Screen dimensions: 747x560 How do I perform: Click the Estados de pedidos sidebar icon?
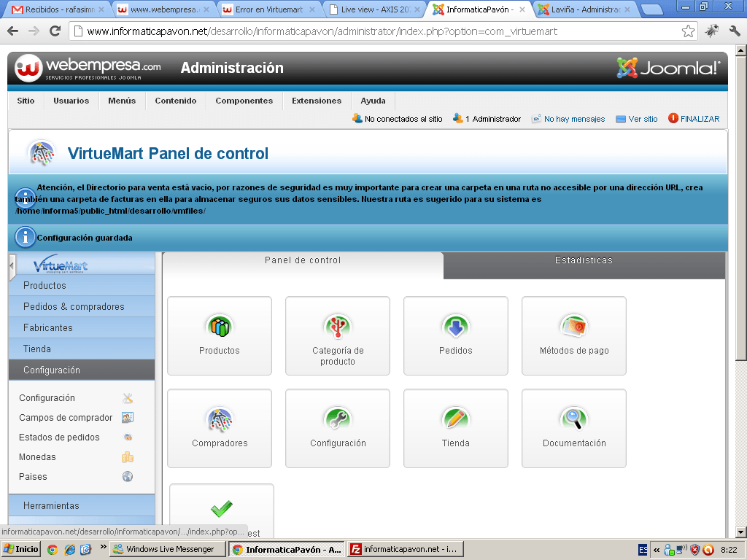[127, 437]
